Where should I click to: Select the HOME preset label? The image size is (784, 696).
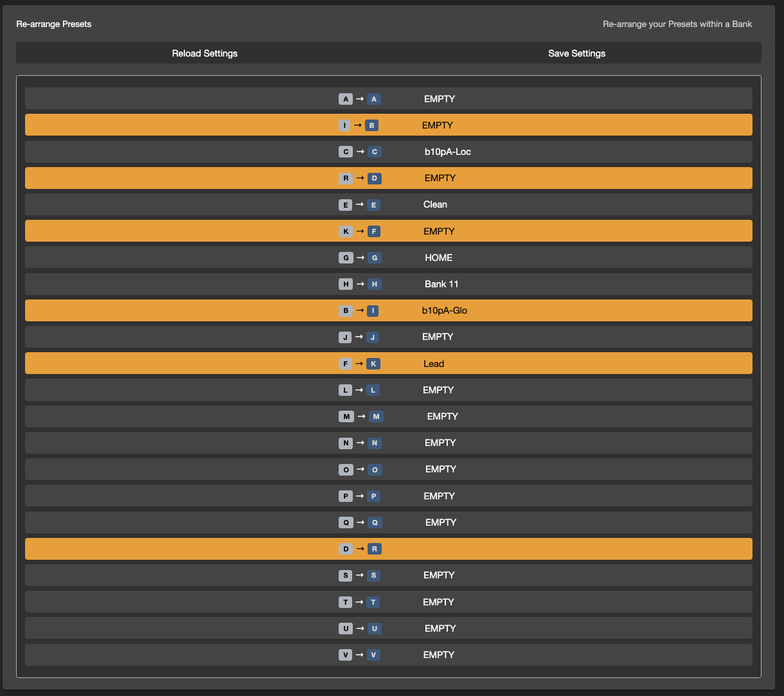point(438,258)
